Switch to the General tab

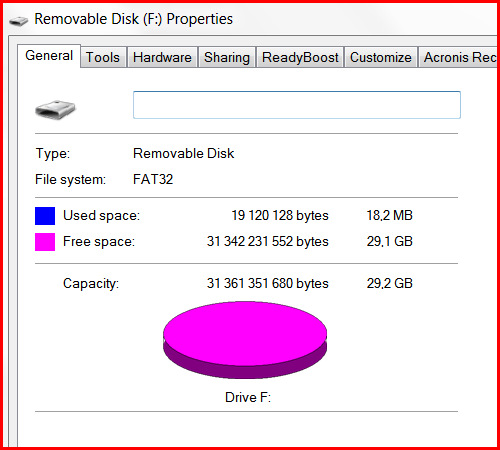[49, 56]
